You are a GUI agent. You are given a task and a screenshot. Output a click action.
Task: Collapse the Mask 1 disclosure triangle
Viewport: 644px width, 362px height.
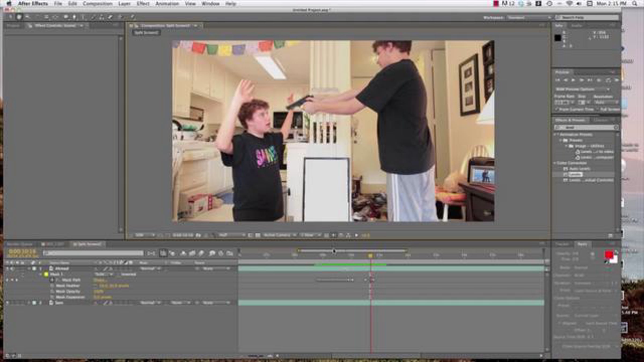coord(41,274)
